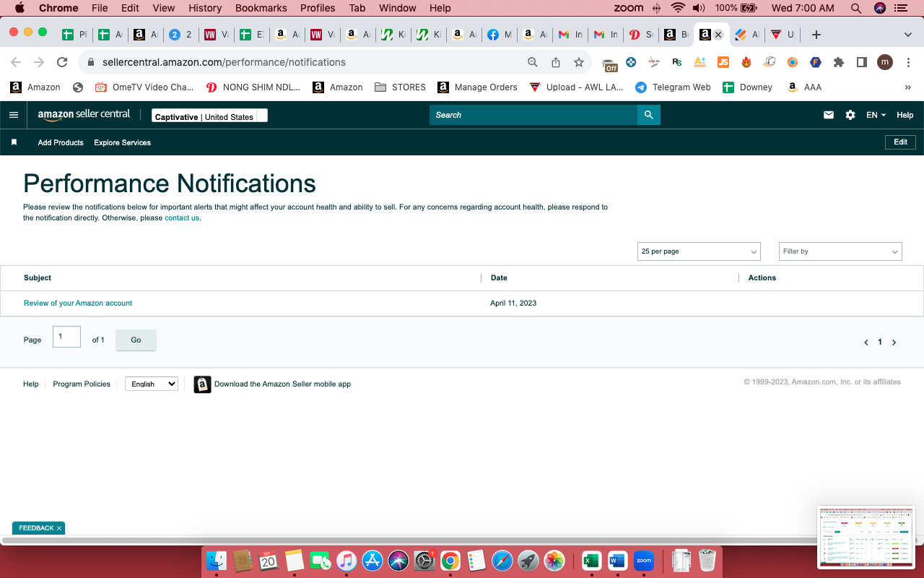The image size is (924, 578).
Task: Click 'Download the Amazon Seller mobile app'
Action: click(x=282, y=384)
